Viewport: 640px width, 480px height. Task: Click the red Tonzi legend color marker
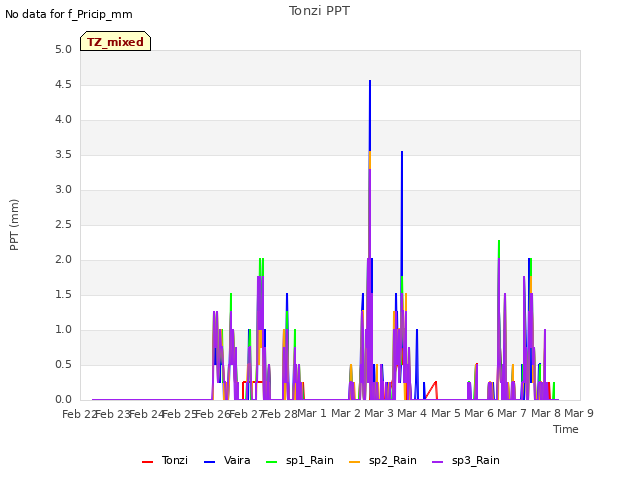tap(147, 462)
